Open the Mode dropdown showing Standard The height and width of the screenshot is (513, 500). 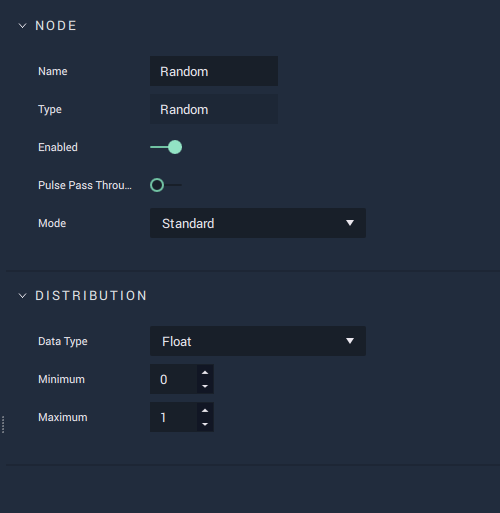258,223
